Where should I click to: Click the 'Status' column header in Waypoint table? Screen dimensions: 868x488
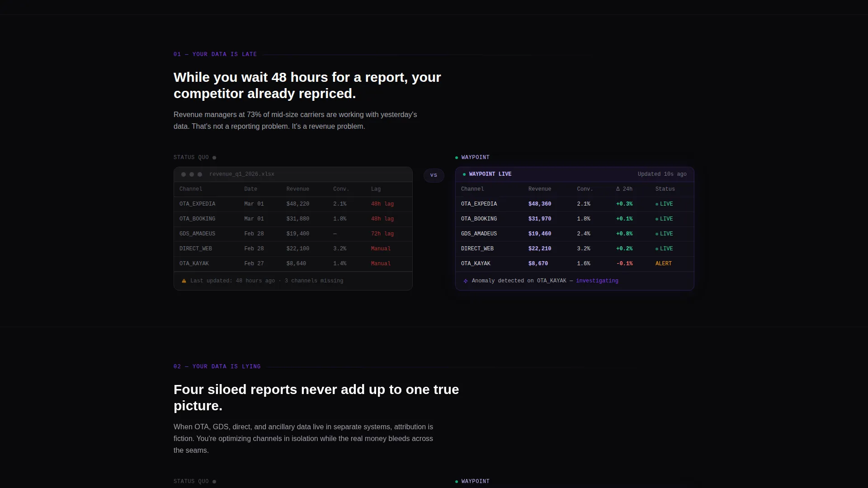665,189
